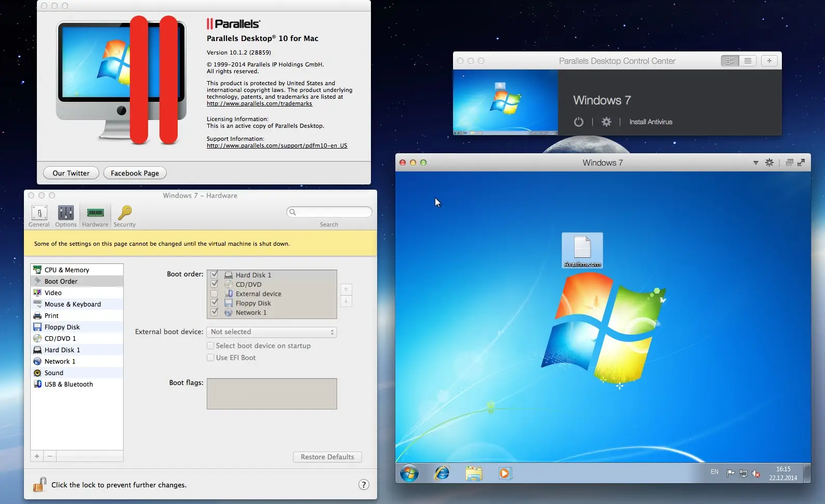Screen dimensions: 825x504
Task: Click the taskbar clock showing 16:15
Action: click(783, 473)
